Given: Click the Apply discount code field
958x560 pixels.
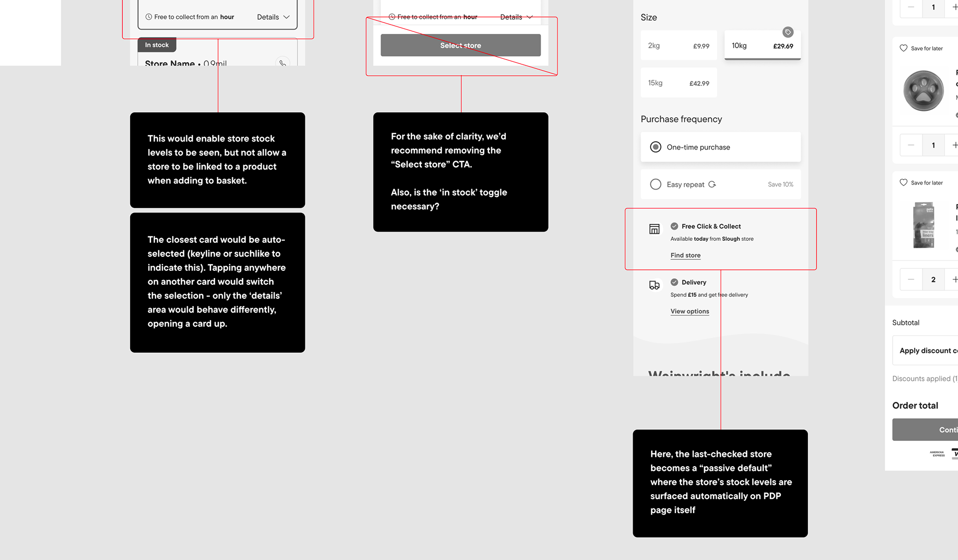Looking at the screenshot, I should [x=925, y=351].
